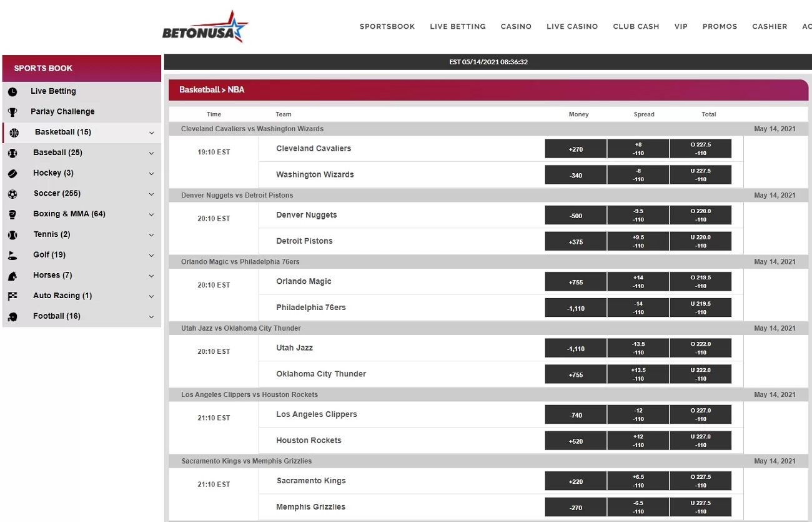Expand the Hockey (3) chevron
Screen dimensions: 812x522
pyautogui.click(x=152, y=174)
